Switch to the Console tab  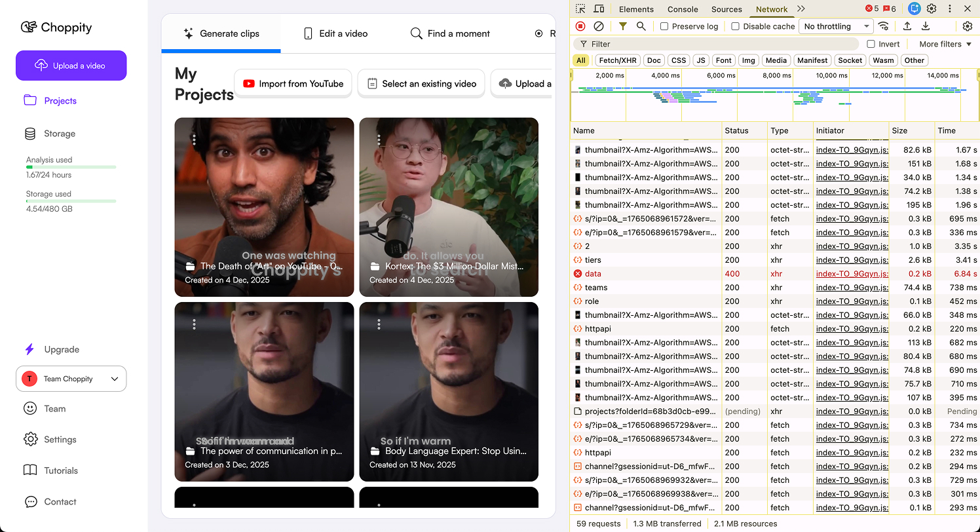tap(683, 9)
